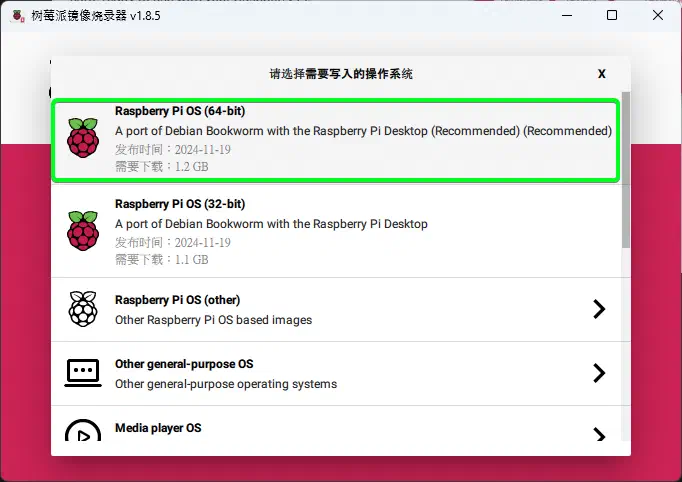The image size is (682, 482).
Task: Maximize the 树莓派镜像烧录器 window
Action: tap(612, 16)
